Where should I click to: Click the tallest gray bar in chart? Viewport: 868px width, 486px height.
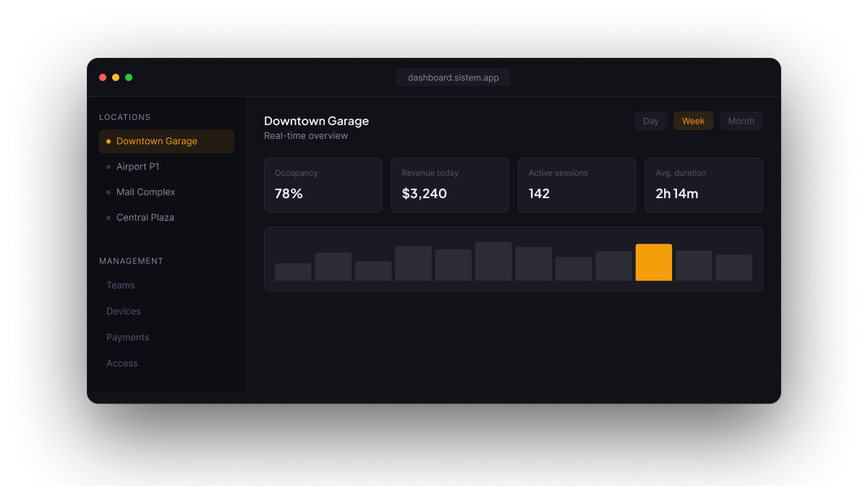coord(493,261)
